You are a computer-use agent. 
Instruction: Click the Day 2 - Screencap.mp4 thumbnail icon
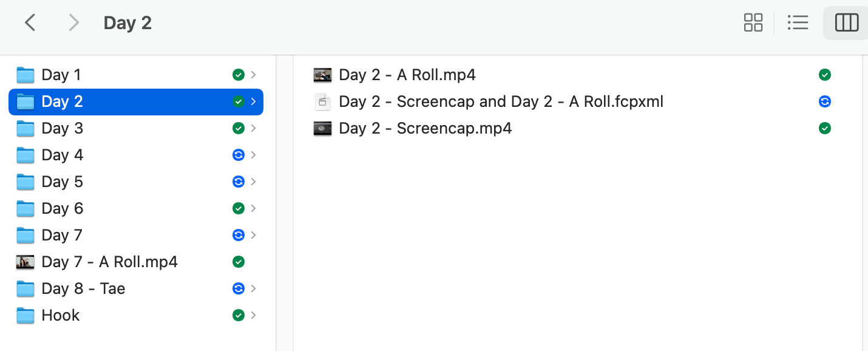click(323, 128)
